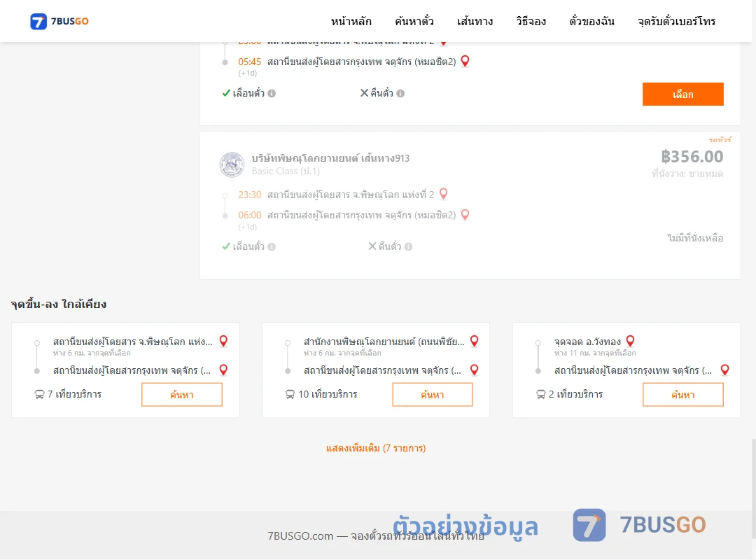Click the 7BUSGO logo in the header
This screenshot has width=756, height=560.
59,21
